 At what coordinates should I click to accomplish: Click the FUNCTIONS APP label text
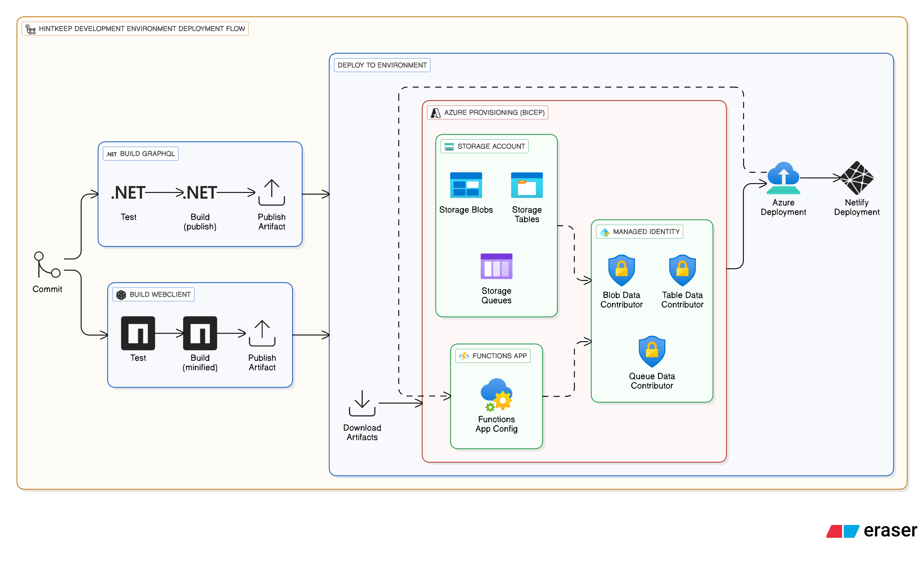(x=500, y=356)
